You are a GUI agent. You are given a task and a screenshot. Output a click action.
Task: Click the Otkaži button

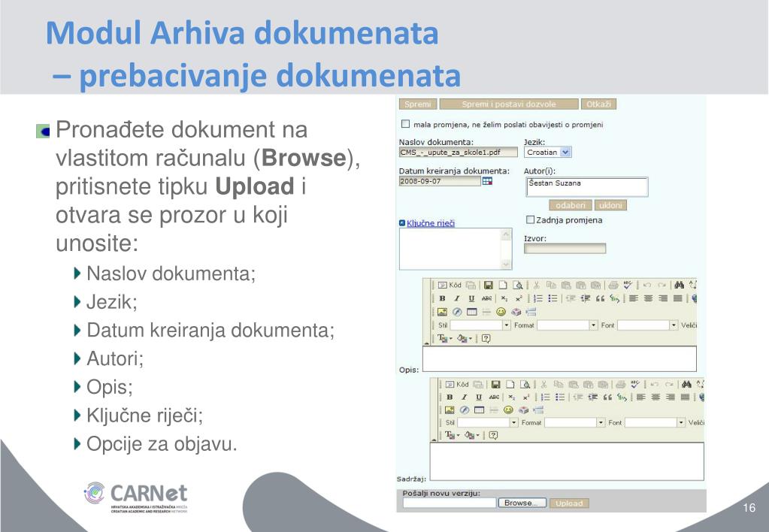click(599, 104)
